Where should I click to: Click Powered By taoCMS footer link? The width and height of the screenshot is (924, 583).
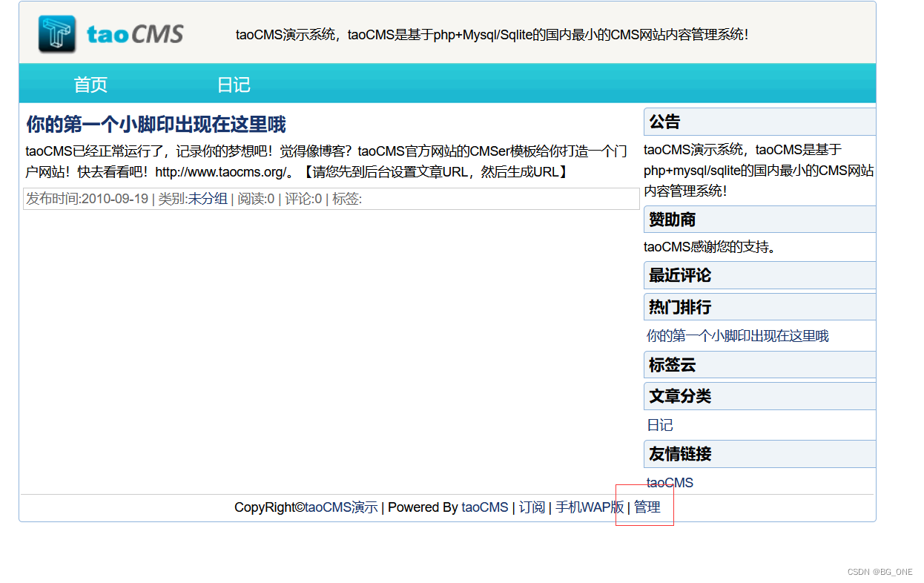pos(485,507)
